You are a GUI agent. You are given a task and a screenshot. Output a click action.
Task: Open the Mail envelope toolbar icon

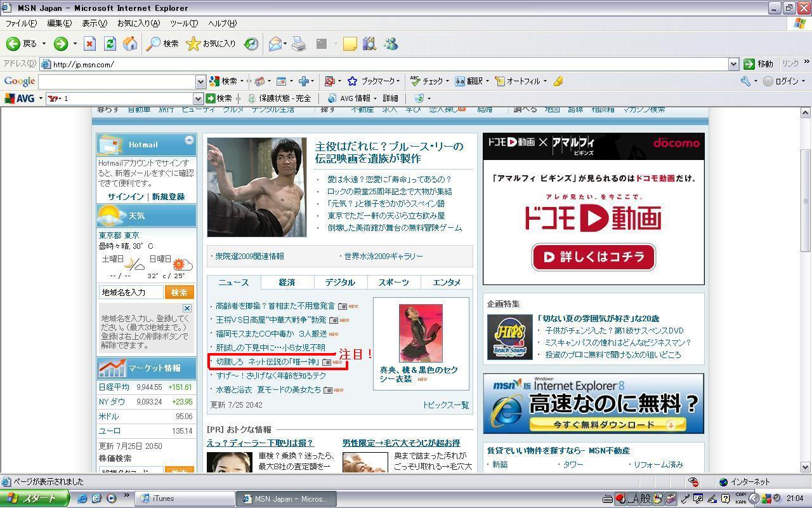[x=275, y=44]
